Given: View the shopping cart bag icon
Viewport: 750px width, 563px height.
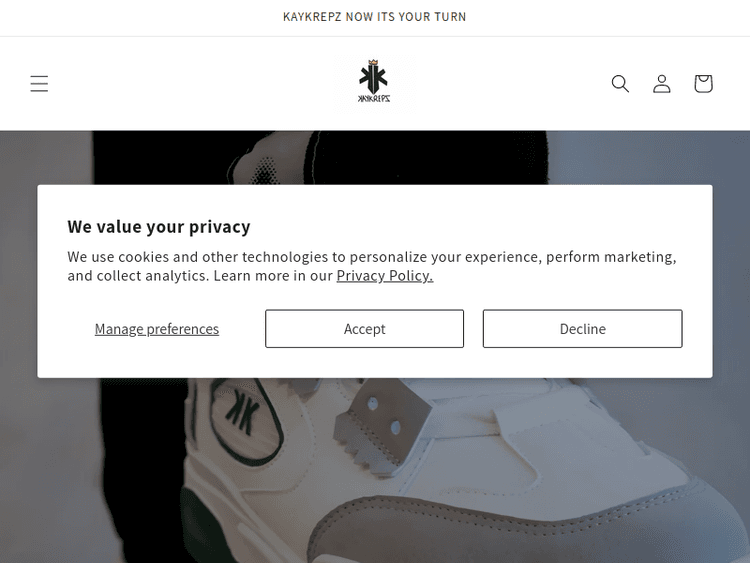Looking at the screenshot, I should point(703,84).
